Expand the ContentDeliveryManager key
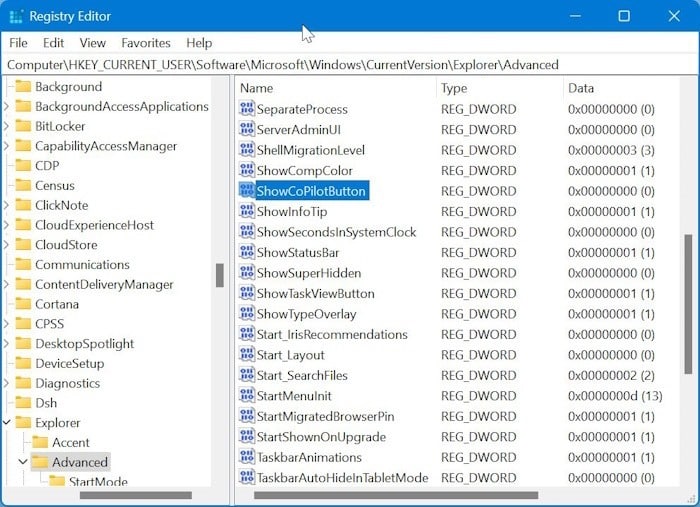 [x=6, y=284]
